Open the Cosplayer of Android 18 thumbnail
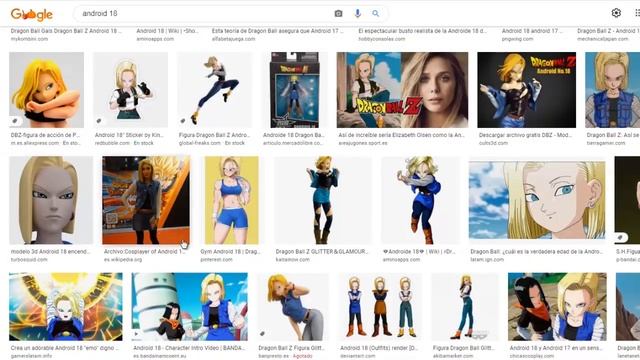This screenshot has height=360, width=640. [146, 200]
